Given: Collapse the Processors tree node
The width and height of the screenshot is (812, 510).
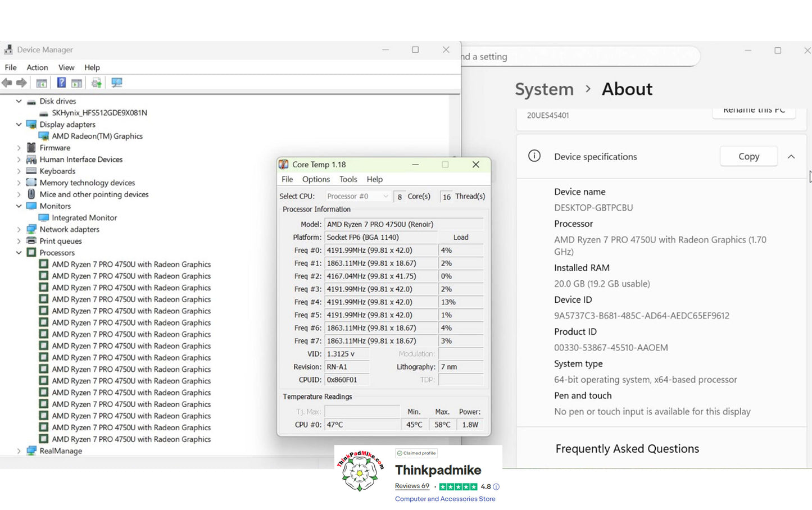Looking at the screenshot, I should pyautogui.click(x=19, y=253).
